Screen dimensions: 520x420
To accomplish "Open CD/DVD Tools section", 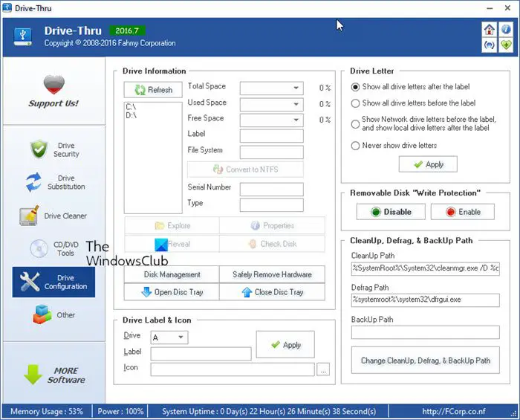I will (54, 248).
